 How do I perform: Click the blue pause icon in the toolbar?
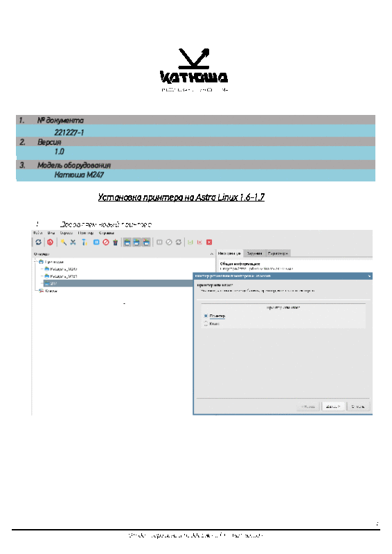(96, 242)
